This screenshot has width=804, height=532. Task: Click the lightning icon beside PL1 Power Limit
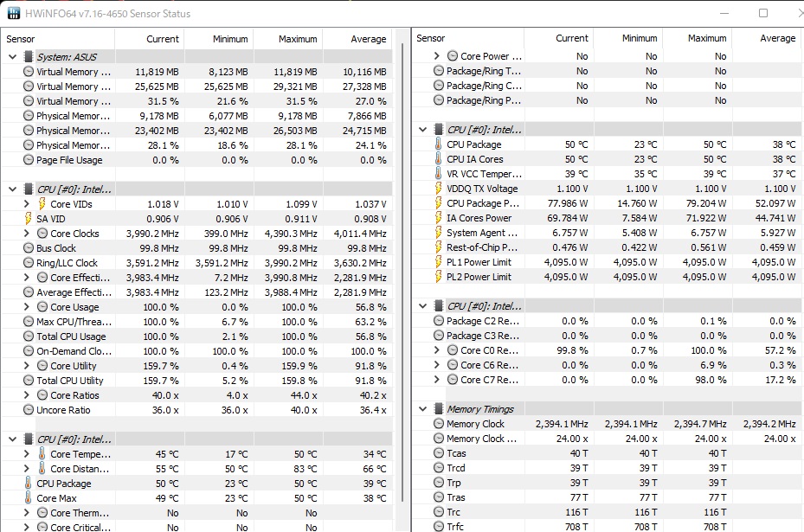tap(439, 262)
